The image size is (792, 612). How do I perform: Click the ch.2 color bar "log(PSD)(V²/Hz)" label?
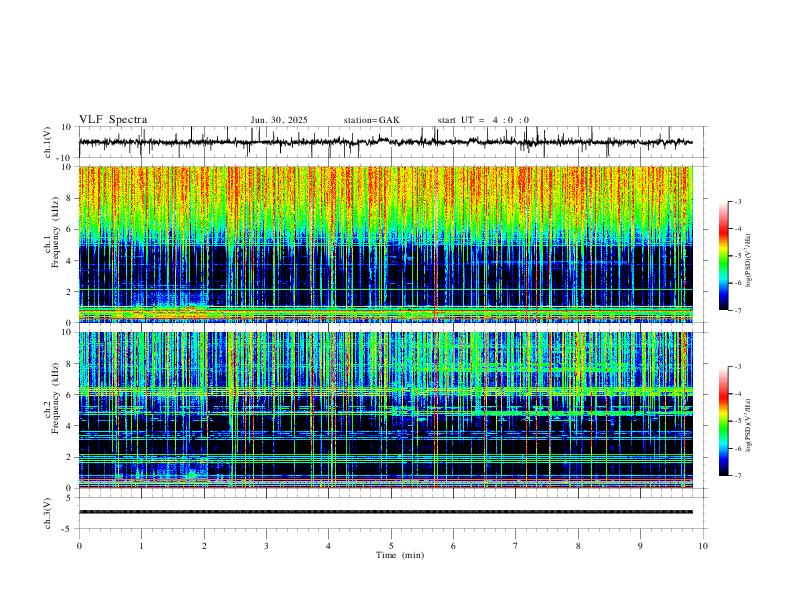[x=749, y=425]
